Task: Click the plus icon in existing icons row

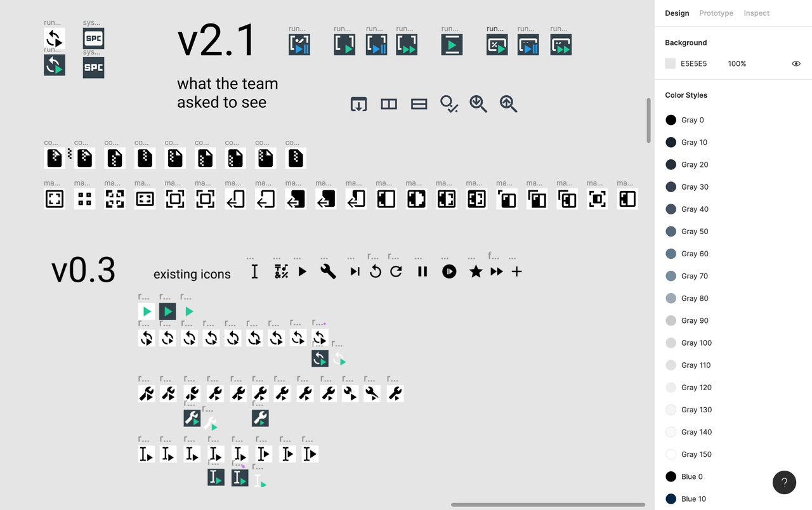Action: (517, 271)
